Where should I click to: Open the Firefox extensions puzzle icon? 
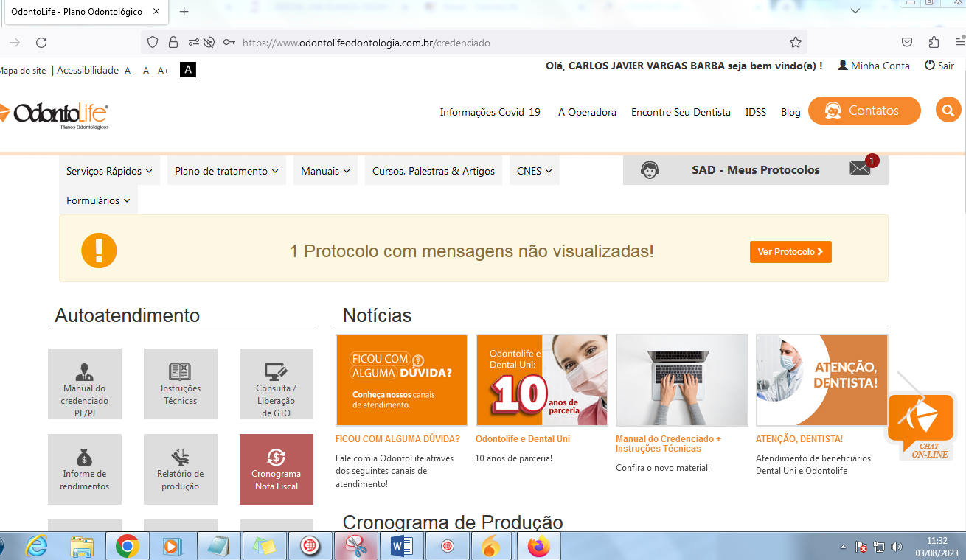pos(934,42)
